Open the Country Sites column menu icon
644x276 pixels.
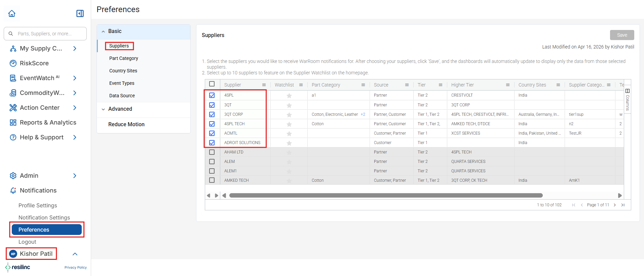[558, 85]
